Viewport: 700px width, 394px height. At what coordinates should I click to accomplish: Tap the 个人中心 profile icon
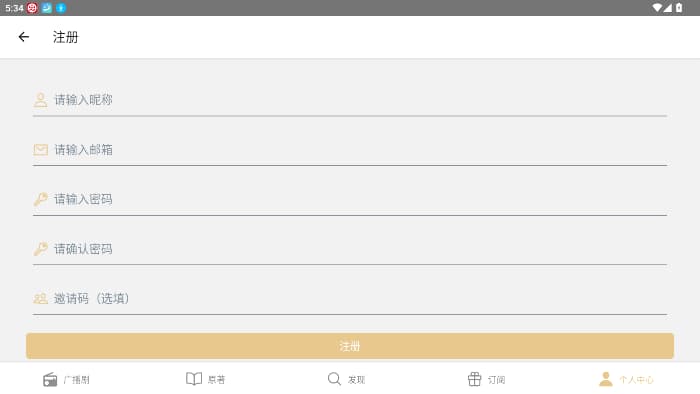tap(605, 379)
